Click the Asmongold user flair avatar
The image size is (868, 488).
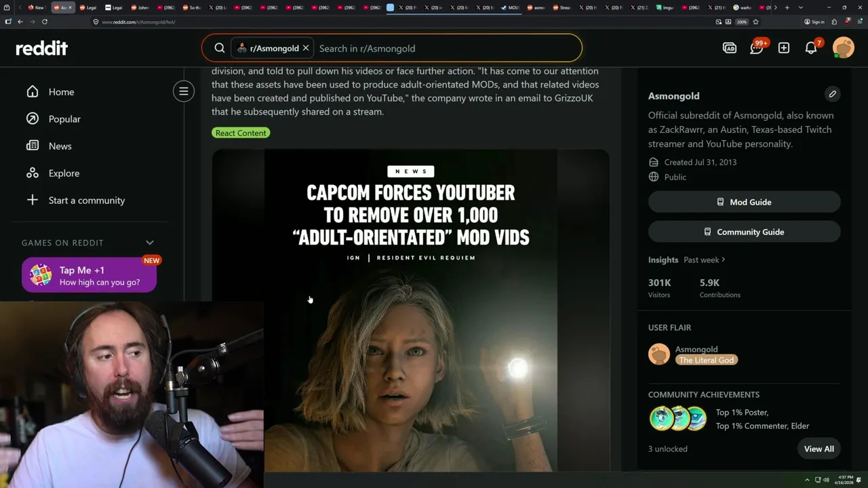coord(658,354)
